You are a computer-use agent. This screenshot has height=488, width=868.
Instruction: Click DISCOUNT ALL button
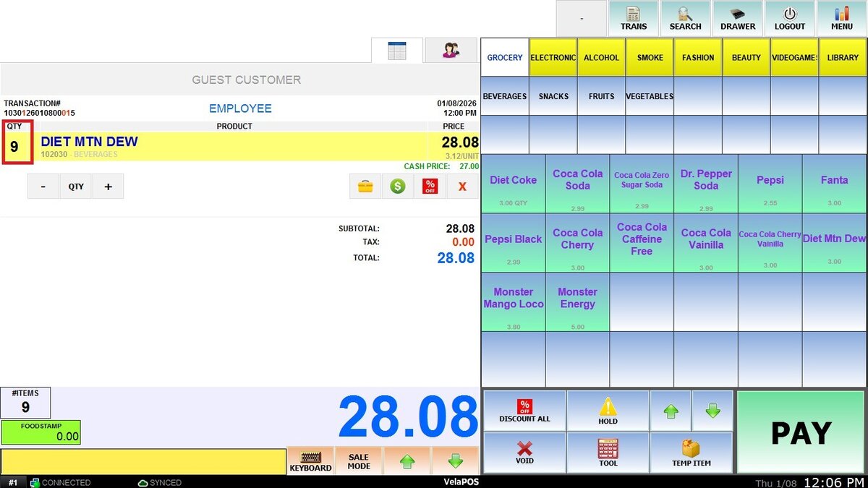click(x=524, y=411)
